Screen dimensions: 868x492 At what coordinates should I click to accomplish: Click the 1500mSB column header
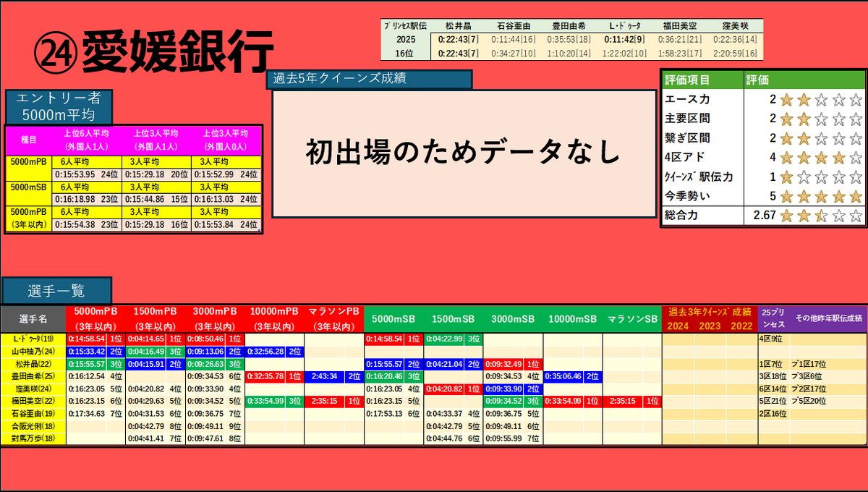coord(453,319)
